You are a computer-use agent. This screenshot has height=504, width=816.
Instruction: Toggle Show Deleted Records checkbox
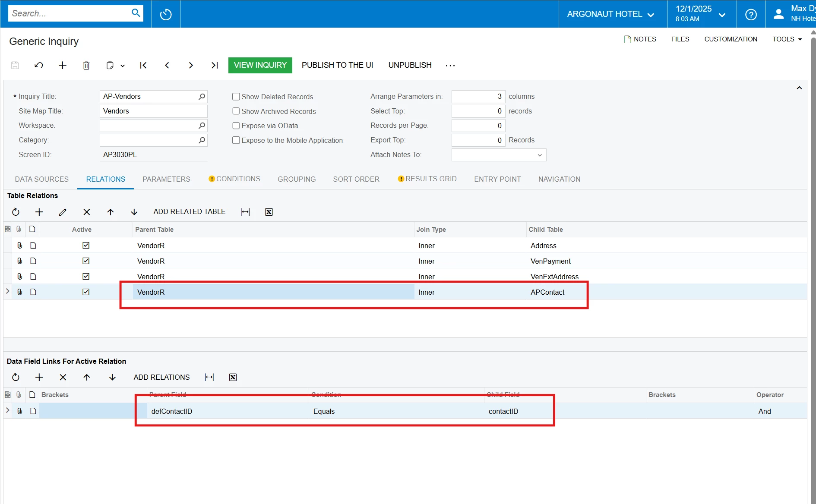coord(236,97)
